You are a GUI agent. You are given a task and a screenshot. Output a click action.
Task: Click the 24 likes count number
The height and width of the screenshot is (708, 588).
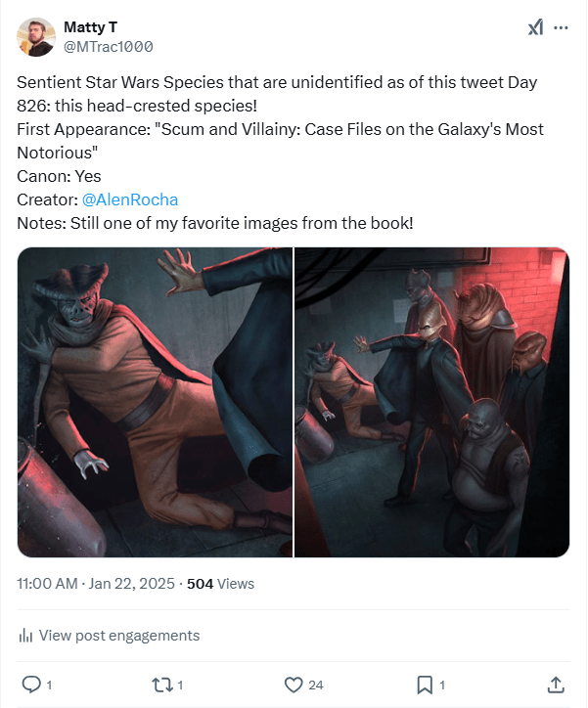click(318, 685)
